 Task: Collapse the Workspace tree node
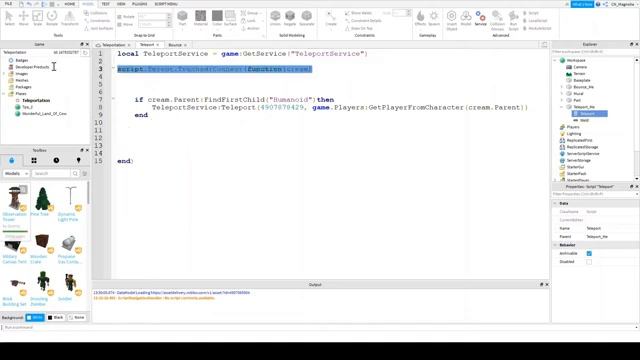point(555,60)
